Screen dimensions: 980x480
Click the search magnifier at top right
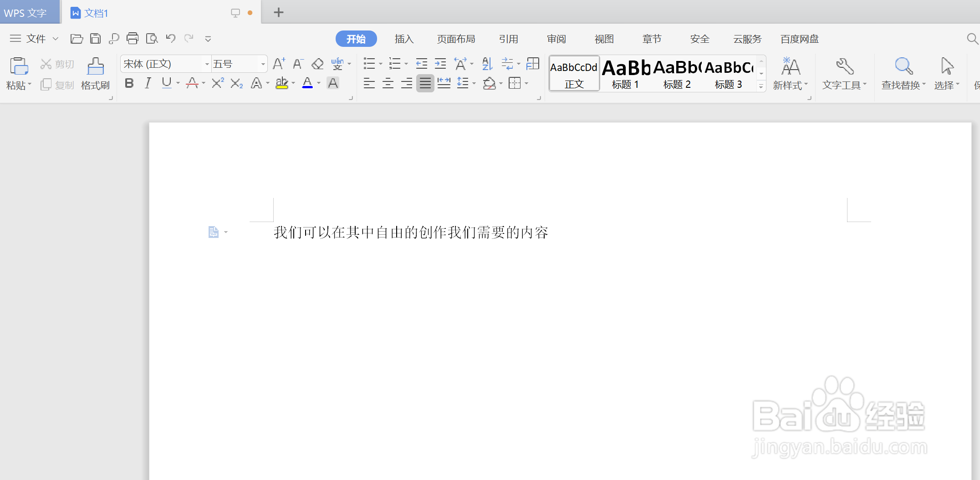point(972,39)
